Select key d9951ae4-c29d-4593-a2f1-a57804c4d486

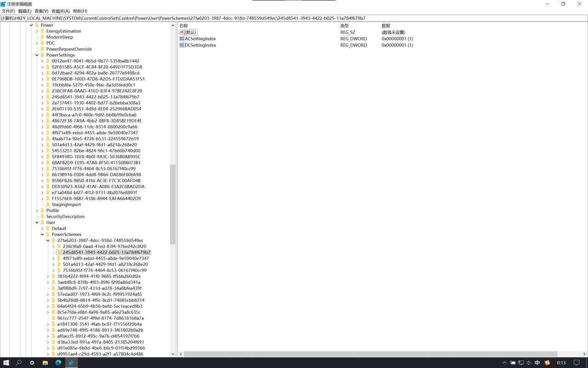click(x=100, y=354)
